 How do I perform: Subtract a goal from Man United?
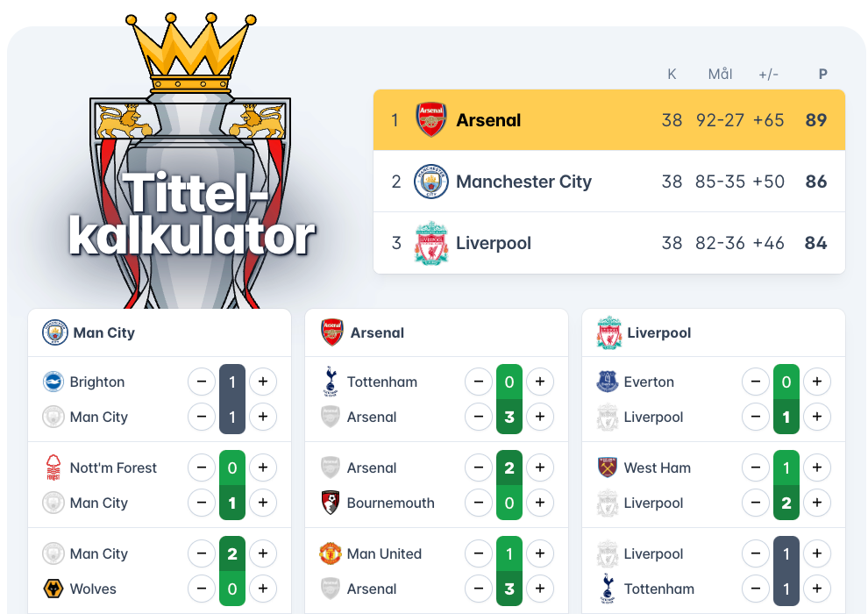click(x=479, y=553)
